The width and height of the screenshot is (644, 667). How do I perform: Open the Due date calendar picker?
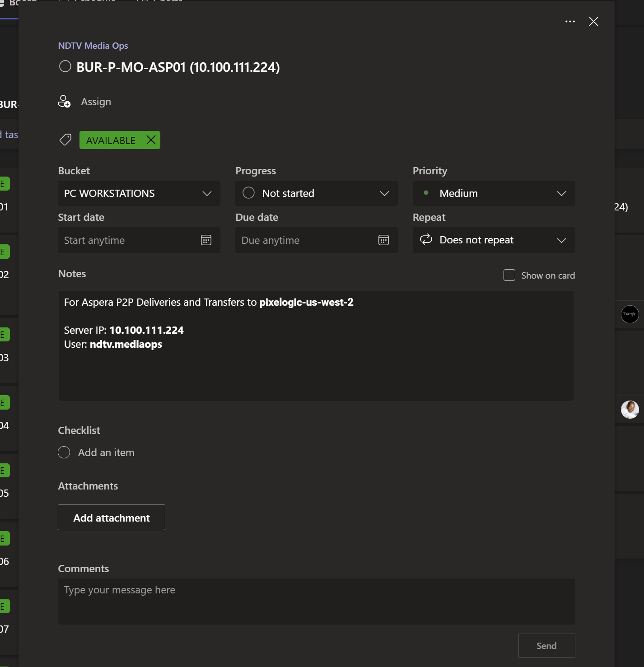click(x=383, y=240)
